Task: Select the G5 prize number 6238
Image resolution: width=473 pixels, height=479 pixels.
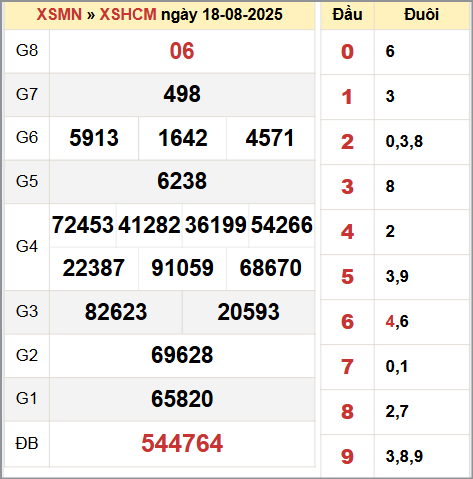Action: (x=182, y=181)
